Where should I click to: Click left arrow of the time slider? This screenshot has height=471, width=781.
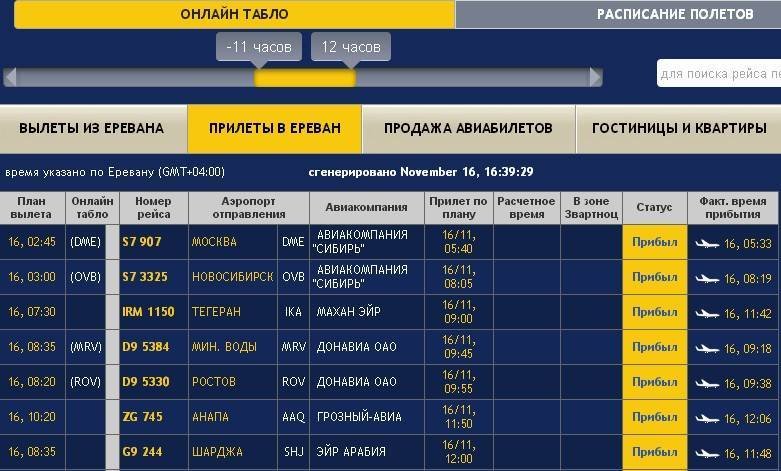point(10,77)
